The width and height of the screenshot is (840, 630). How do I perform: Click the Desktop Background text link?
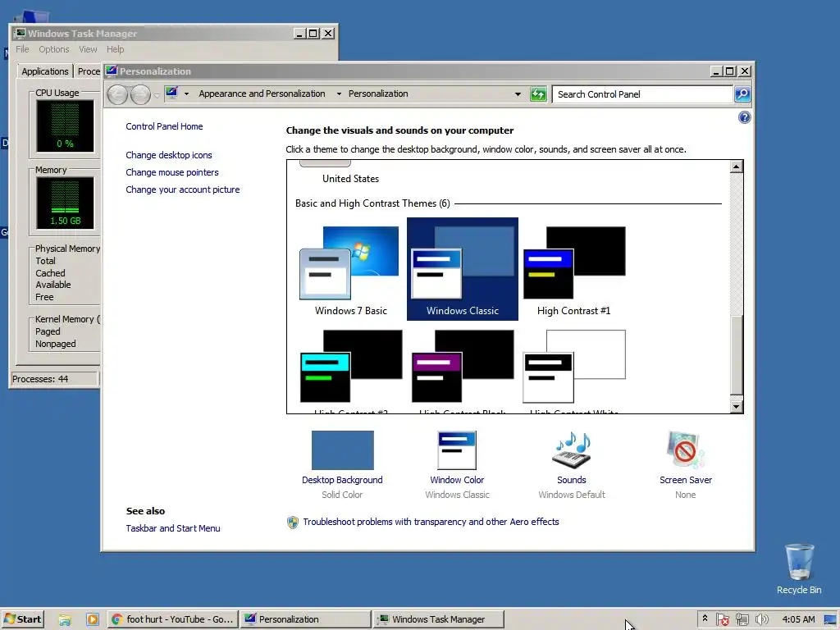[x=342, y=480]
